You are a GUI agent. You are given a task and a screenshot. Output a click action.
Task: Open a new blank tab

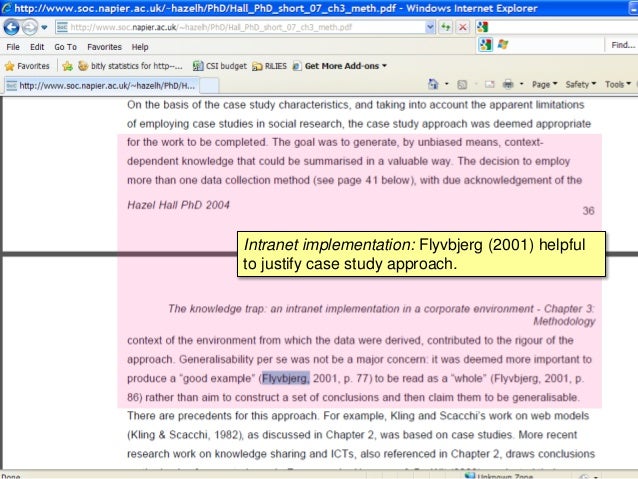click(x=209, y=86)
